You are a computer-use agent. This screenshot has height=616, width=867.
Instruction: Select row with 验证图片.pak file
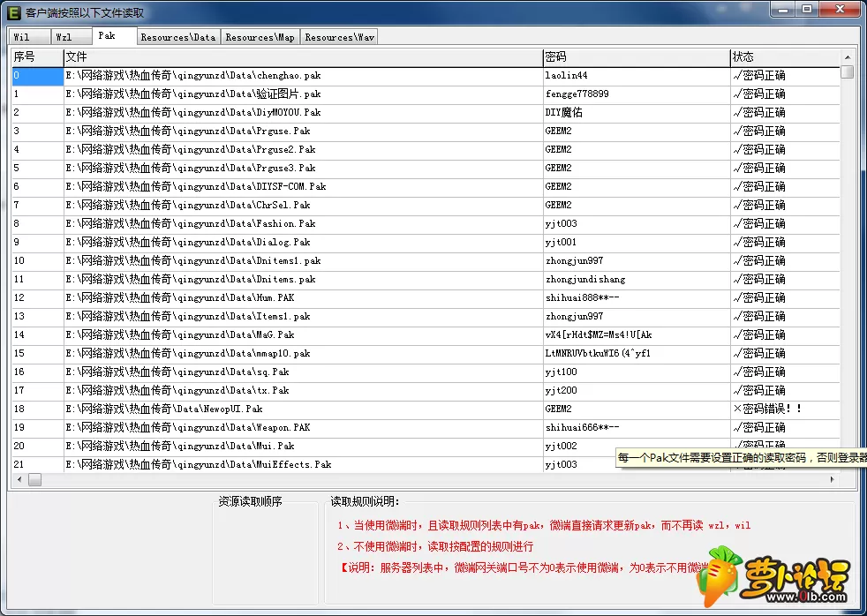[426, 94]
